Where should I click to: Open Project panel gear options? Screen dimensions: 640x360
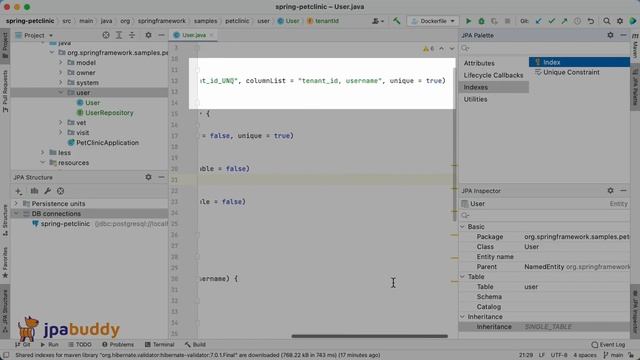pos(148,35)
